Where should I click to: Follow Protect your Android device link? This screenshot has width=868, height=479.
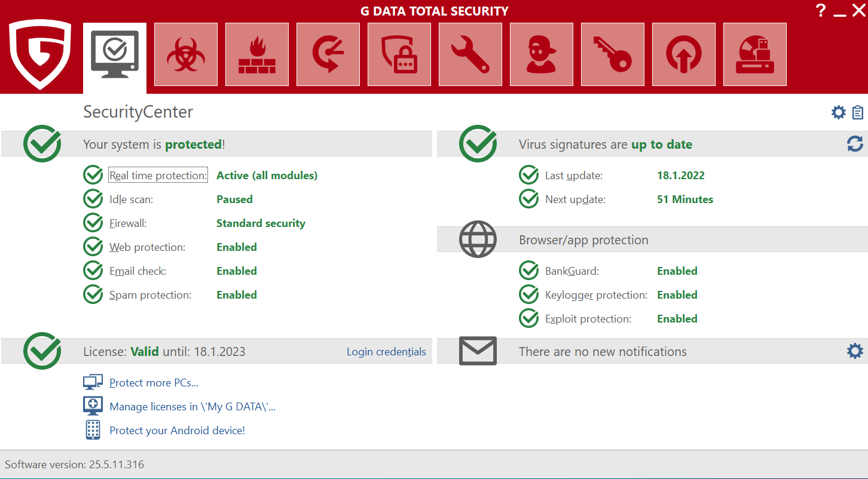[178, 431]
